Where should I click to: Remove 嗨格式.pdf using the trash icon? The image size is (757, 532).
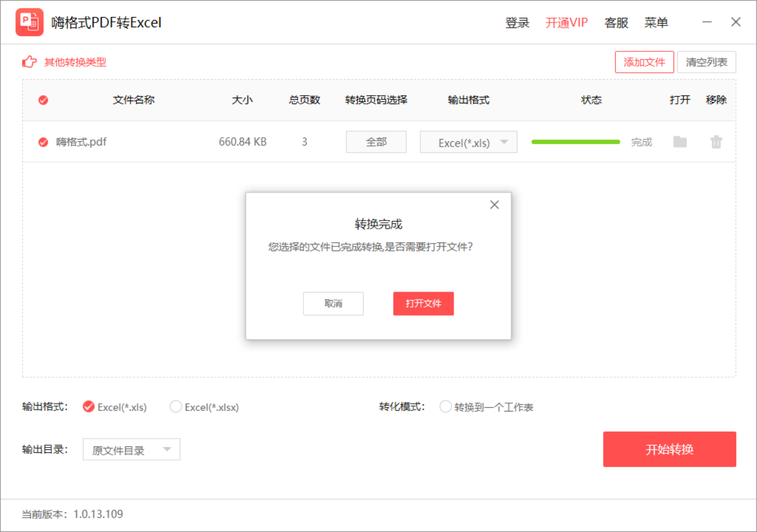coord(716,142)
